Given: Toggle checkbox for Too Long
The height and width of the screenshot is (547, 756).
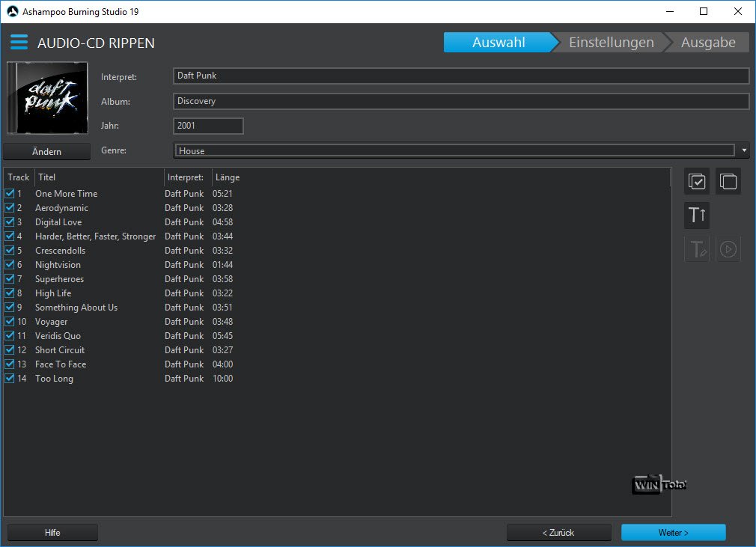Looking at the screenshot, I should click(10, 379).
